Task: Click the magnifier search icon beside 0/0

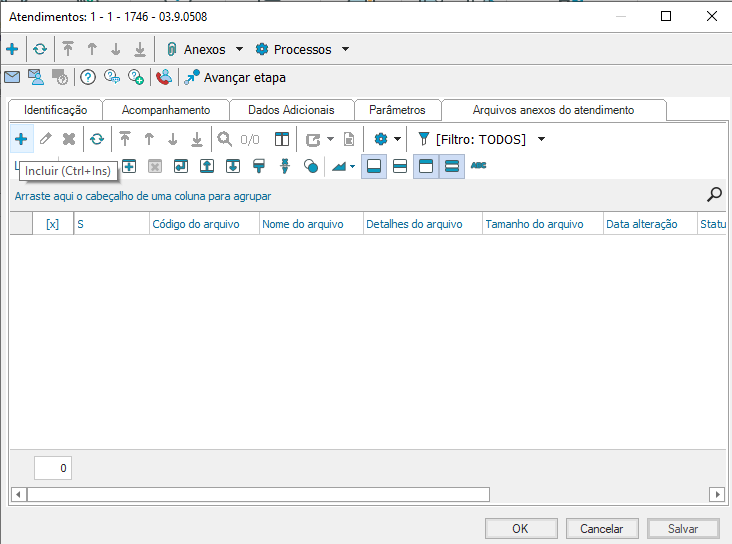Action: point(225,139)
